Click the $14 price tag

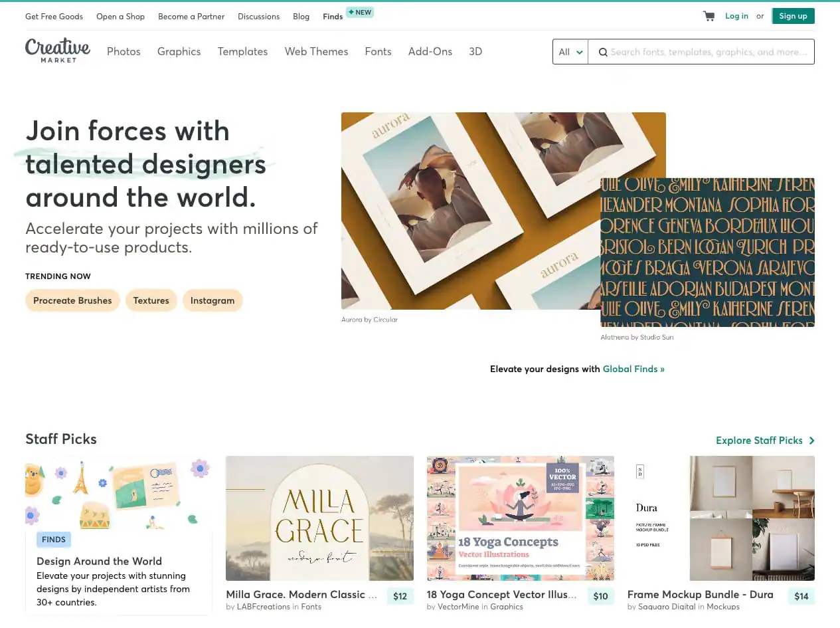tap(801, 596)
